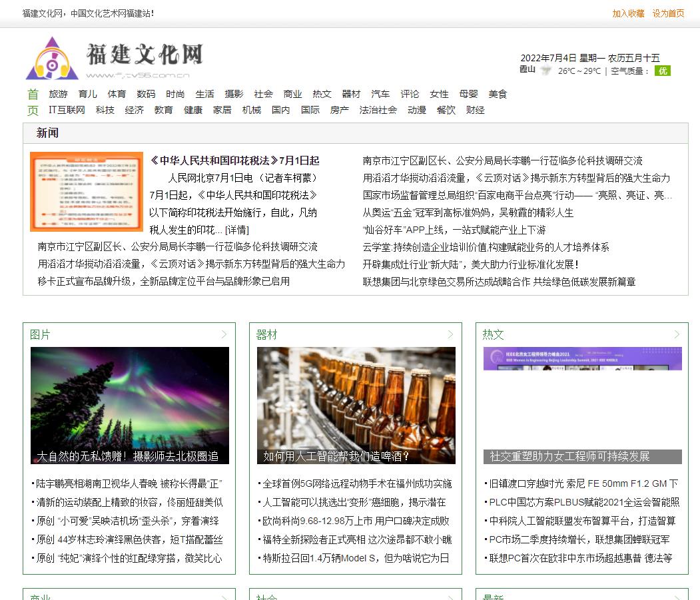
Task: Navigate to 机械 section
Action: pyautogui.click(x=251, y=110)
